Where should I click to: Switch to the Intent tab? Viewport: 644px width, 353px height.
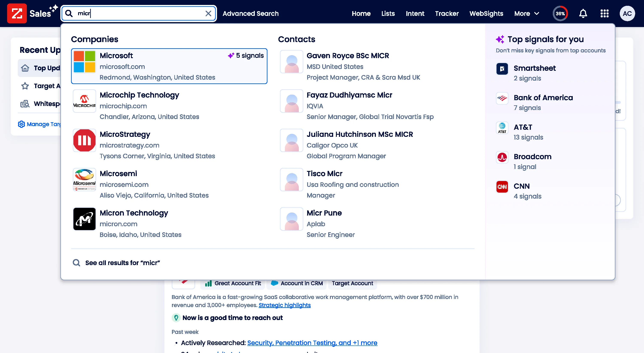[x=415, y=14]
